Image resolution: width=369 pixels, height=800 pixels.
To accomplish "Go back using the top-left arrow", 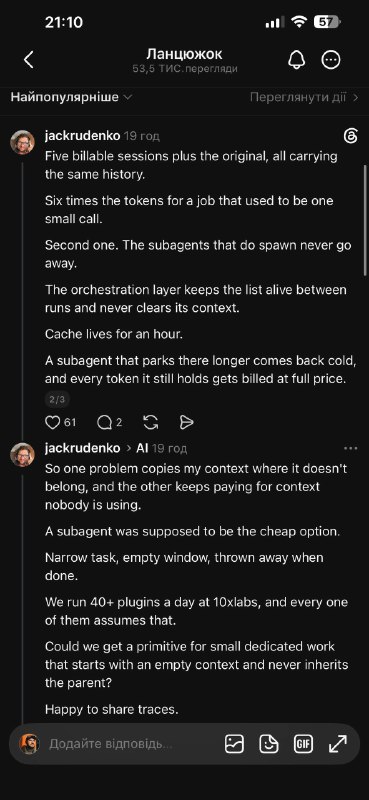I will [29, 60].
